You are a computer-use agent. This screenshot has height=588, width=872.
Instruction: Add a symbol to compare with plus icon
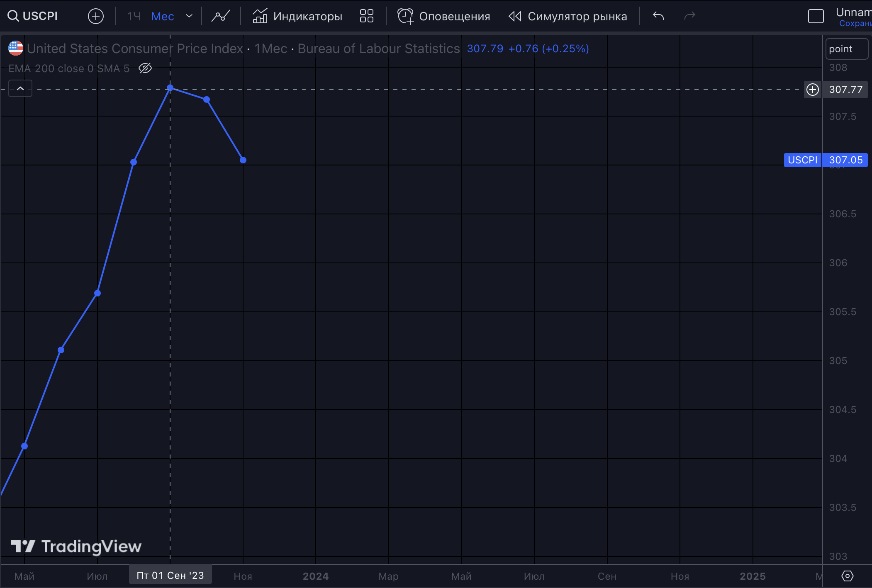click(96, 16)
